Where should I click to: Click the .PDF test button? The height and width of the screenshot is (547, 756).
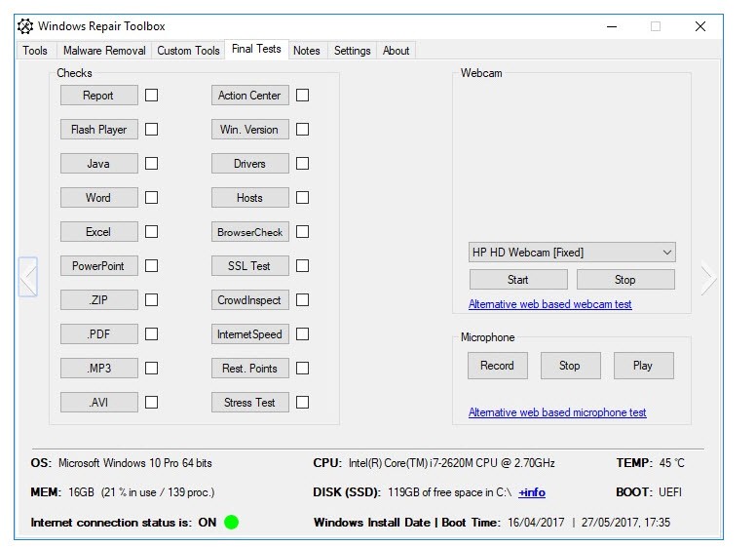pos(98,333)
